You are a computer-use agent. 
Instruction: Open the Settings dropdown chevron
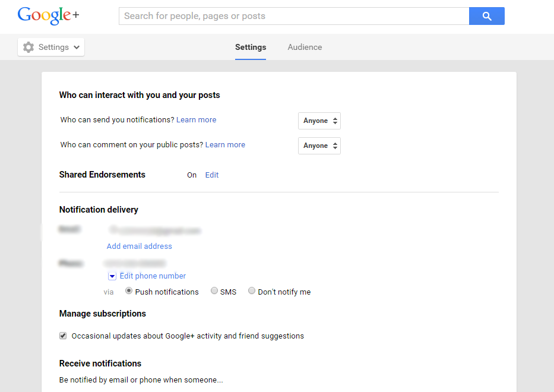tap(77, 48)
